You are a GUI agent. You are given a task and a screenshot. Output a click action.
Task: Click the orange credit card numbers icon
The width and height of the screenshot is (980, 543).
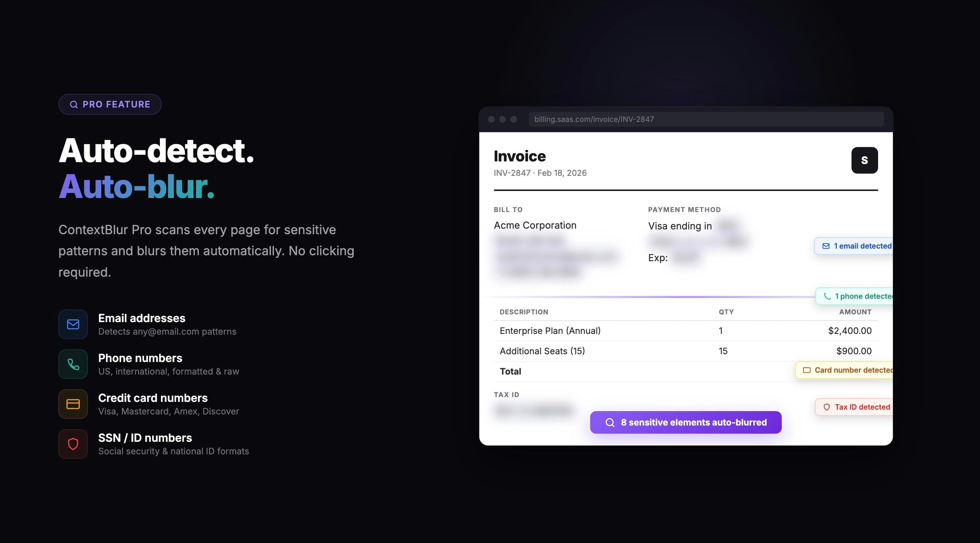coord(73,404)
